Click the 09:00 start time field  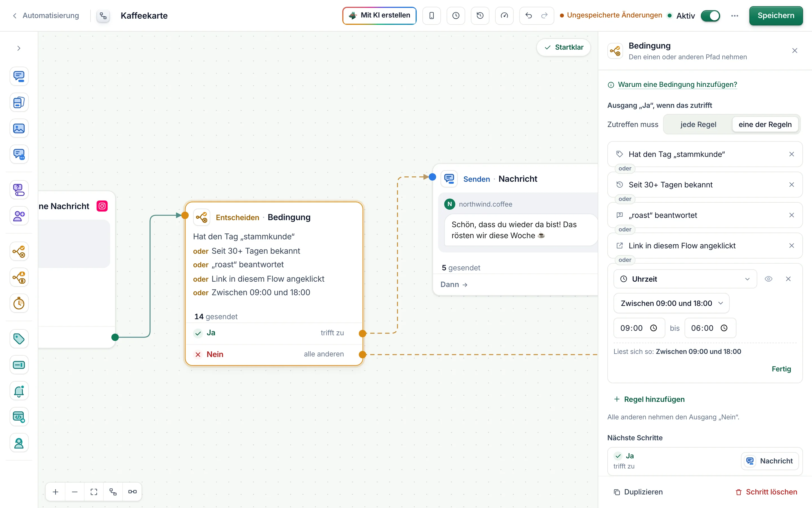click(639, 328)
